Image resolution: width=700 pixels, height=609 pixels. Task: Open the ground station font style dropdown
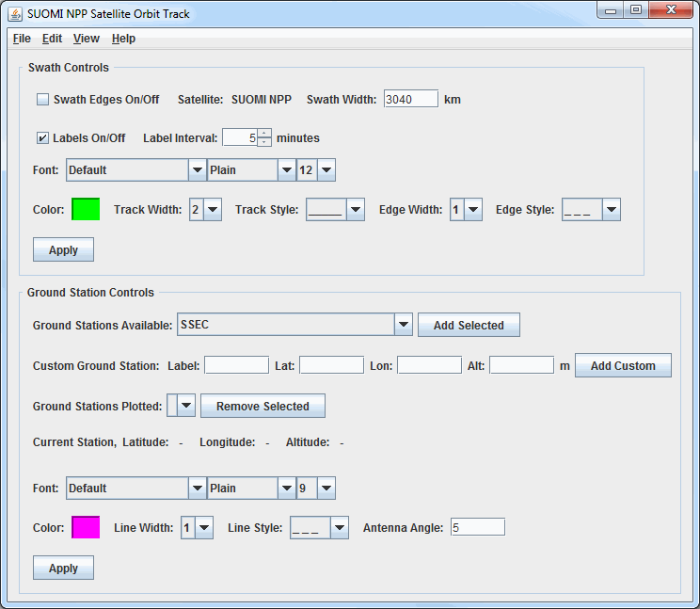[251, 488]
